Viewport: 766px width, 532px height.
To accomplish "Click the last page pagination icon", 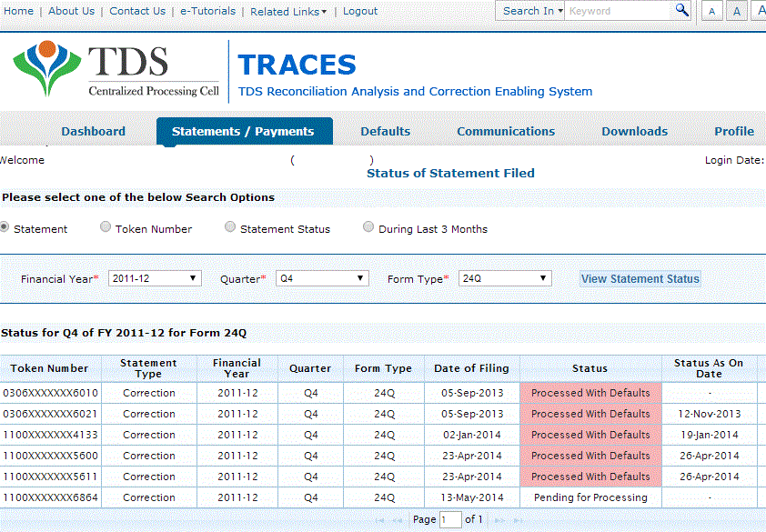I will coord(517,518).
